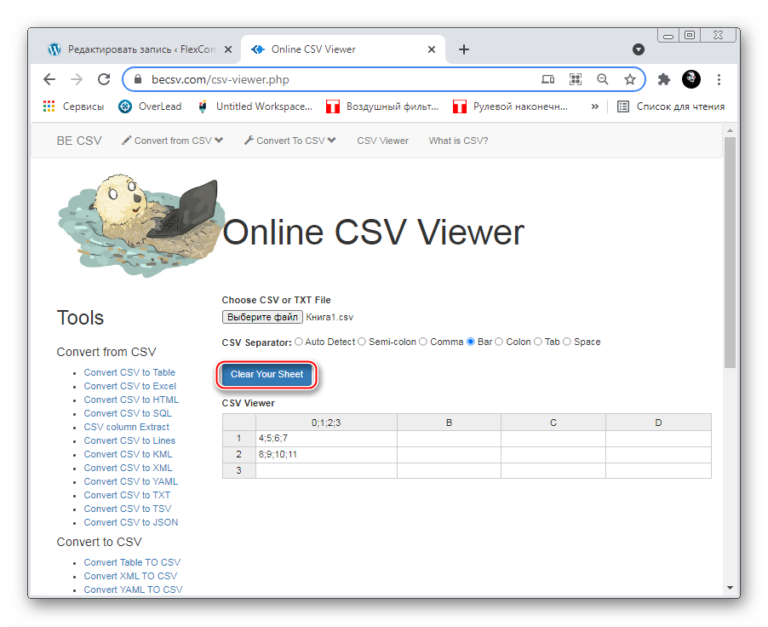Select the Comma separator radio button
Viewport: 768px width, 627px height.
(423, 342)
